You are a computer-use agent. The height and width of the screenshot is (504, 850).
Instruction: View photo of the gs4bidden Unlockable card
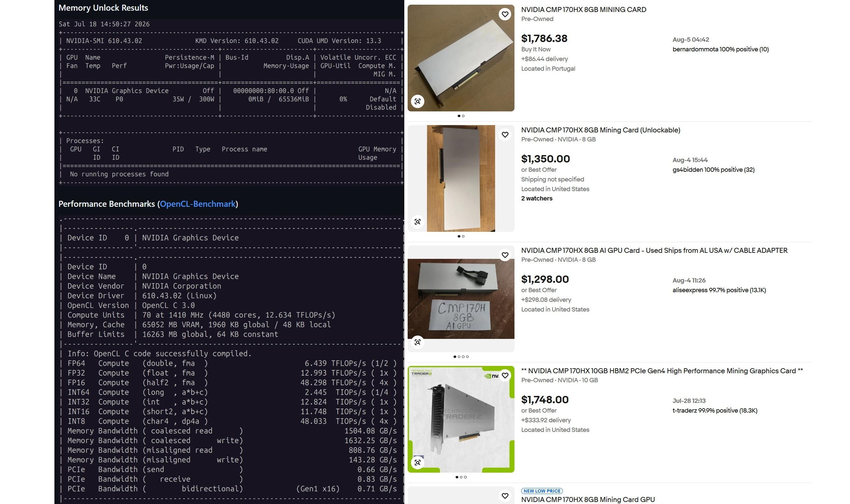461,178
